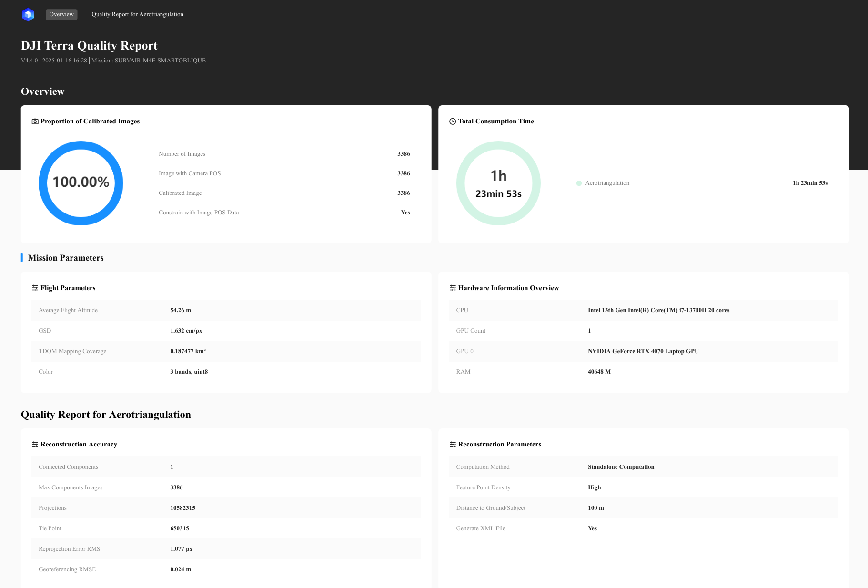Viewport: 868px width, 588px height.
Task: Click the Computation Method label
Action: tap(483, 467)
